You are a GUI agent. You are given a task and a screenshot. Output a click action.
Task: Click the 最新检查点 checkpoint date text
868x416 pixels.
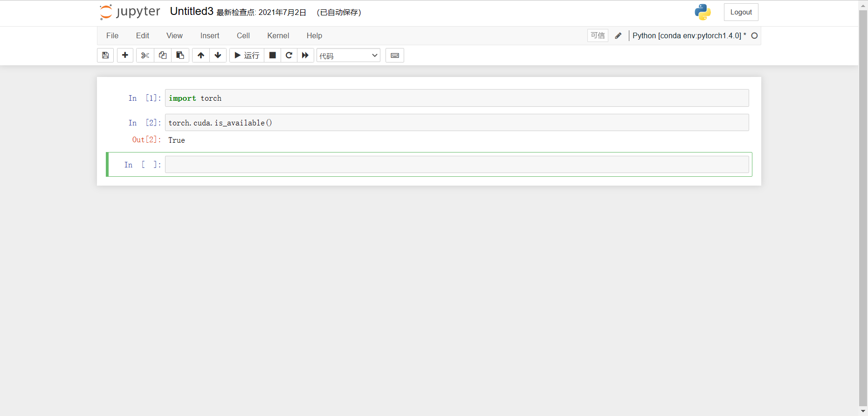point(261,13)
